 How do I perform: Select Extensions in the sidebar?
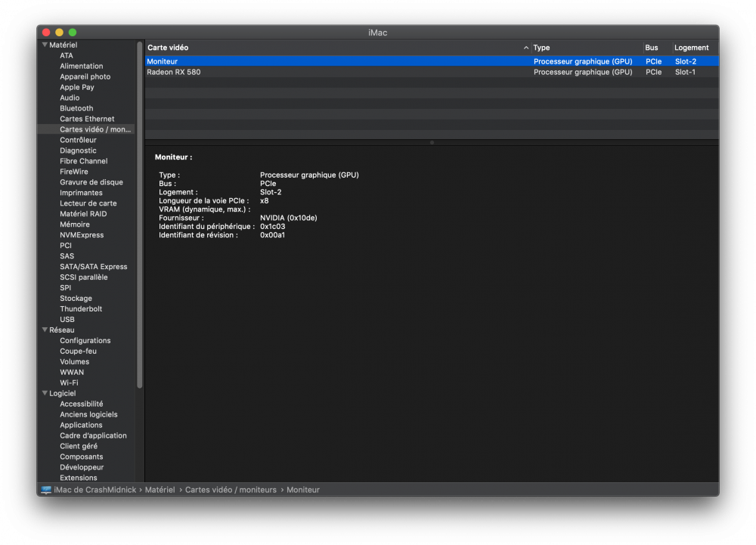point(78,478)
